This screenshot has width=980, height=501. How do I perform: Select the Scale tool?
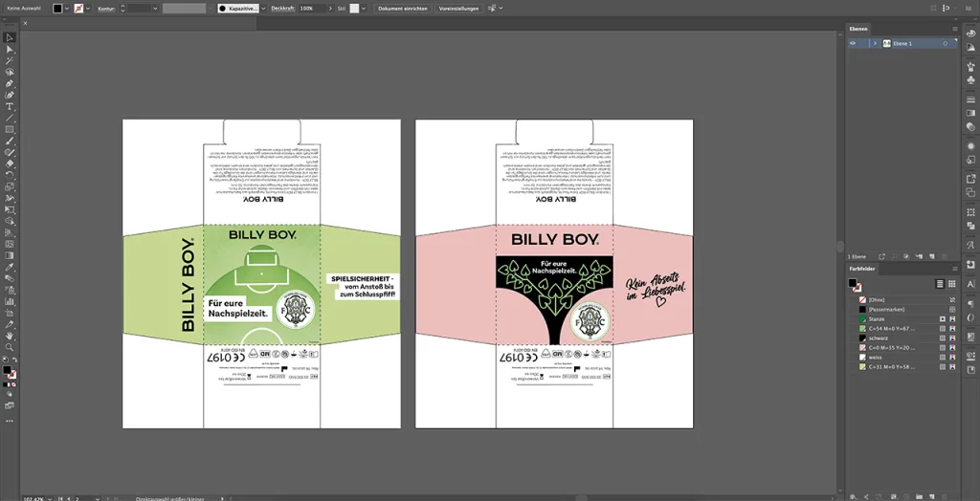[x=10, y=186]
